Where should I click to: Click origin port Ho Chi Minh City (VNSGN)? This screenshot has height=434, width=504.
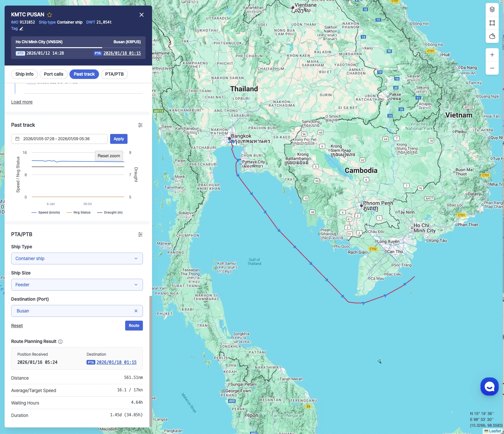[39, 42]
